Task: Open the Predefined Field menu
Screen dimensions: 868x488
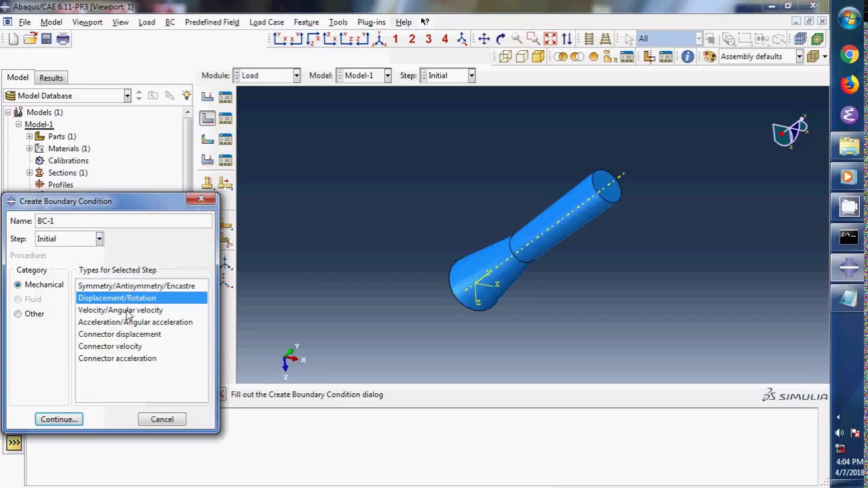Action: click(x=212, y=22)
